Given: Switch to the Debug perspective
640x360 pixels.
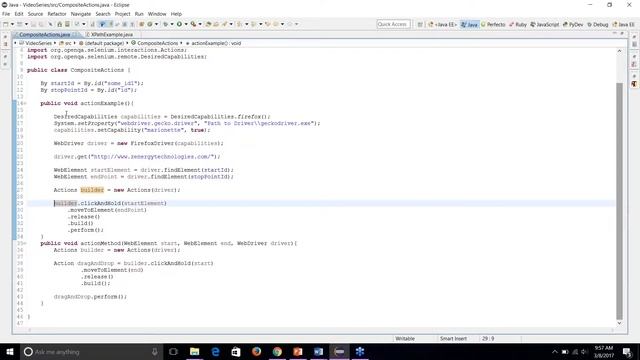Looking at the screenshot, I should coord(598,24).
